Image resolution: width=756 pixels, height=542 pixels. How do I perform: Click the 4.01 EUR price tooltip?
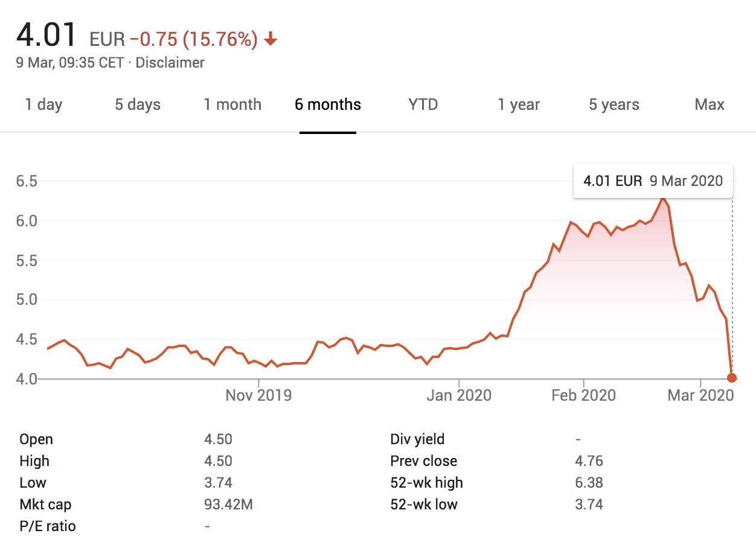tap(653, 180)
